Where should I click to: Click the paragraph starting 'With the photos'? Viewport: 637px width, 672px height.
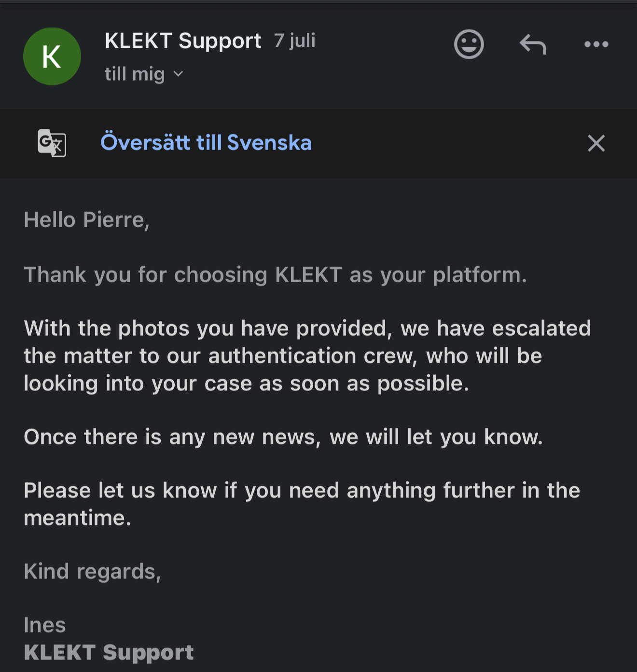[307, 356]
